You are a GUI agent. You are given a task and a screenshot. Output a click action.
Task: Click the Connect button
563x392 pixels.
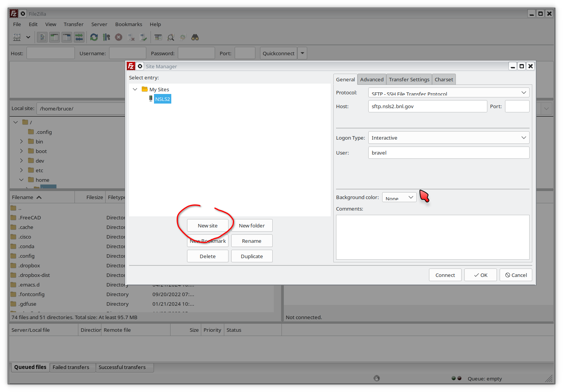click(445, 275)
